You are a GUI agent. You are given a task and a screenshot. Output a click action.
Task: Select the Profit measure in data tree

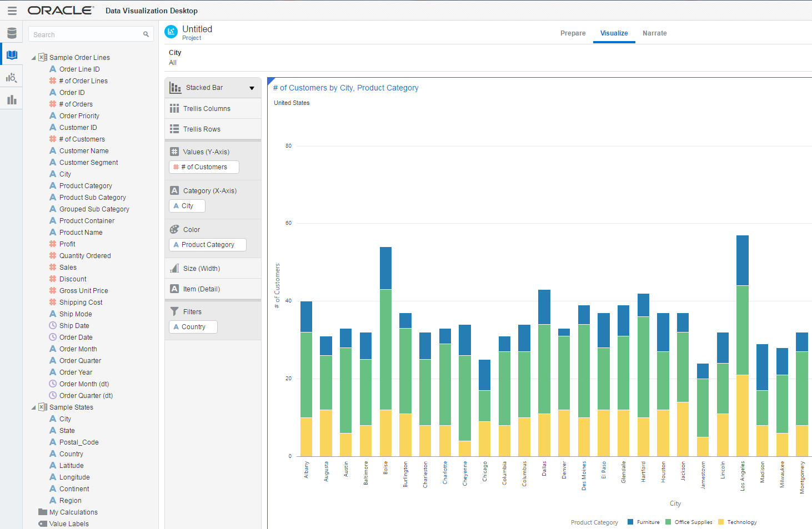point(67,244)
